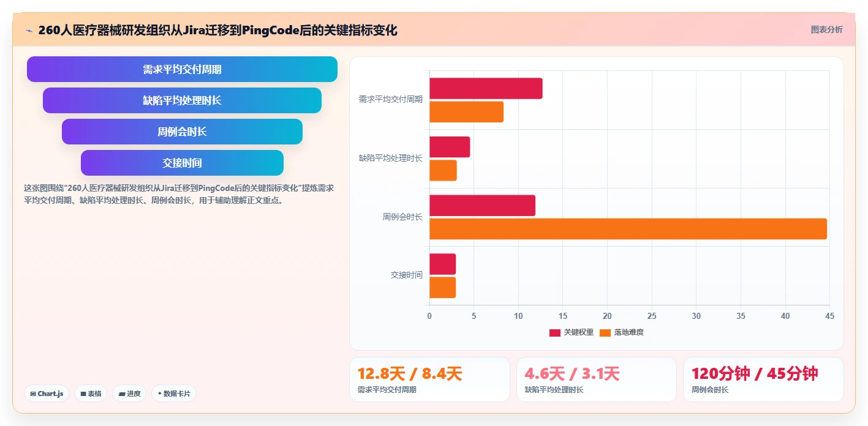Image resolution: width=868 pixels, height=426 pixels.
Task: Click the red bar for 交接时间
Action: pos(442,264)
